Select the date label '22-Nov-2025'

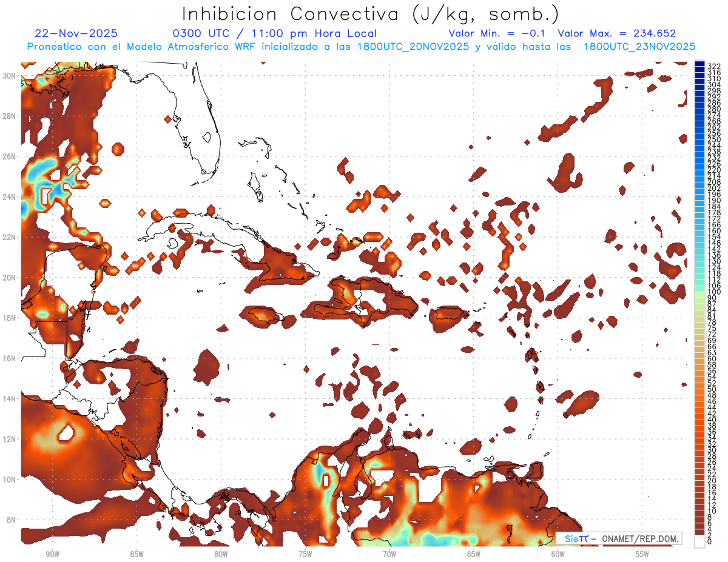pos(76,34)
